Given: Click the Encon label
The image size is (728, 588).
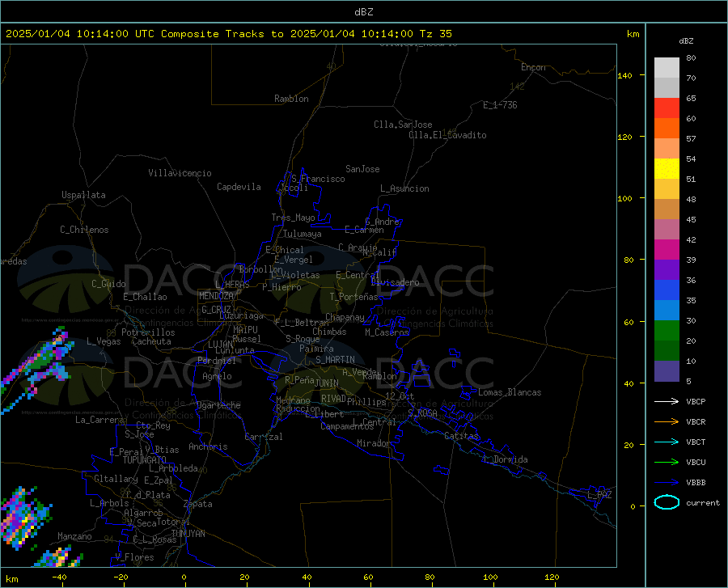Looking at the screenshot, I should 533,67.
